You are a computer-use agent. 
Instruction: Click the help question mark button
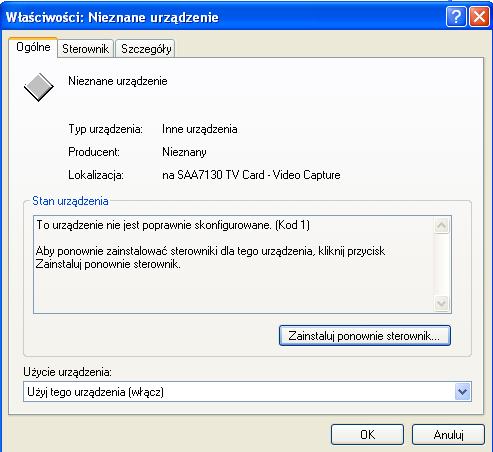tap(456, 16)
